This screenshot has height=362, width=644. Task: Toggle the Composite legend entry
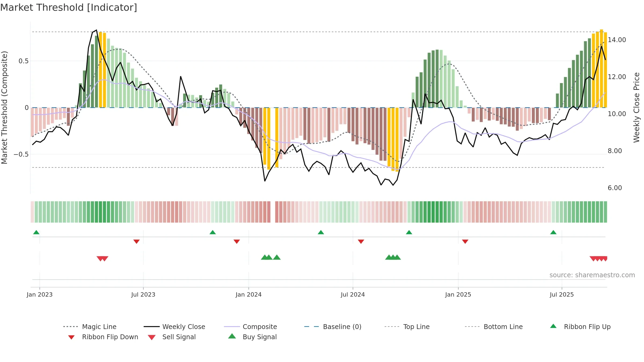coord(250,327)
